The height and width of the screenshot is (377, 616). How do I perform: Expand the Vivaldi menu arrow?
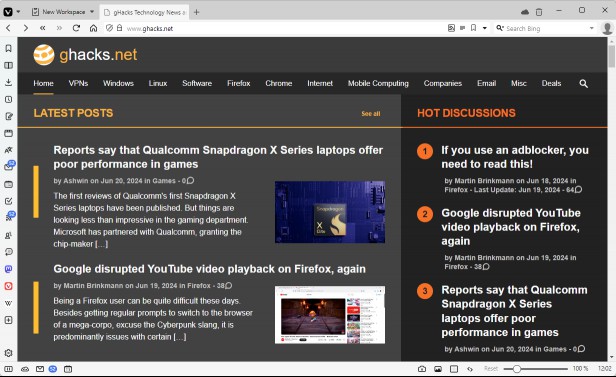18,12
